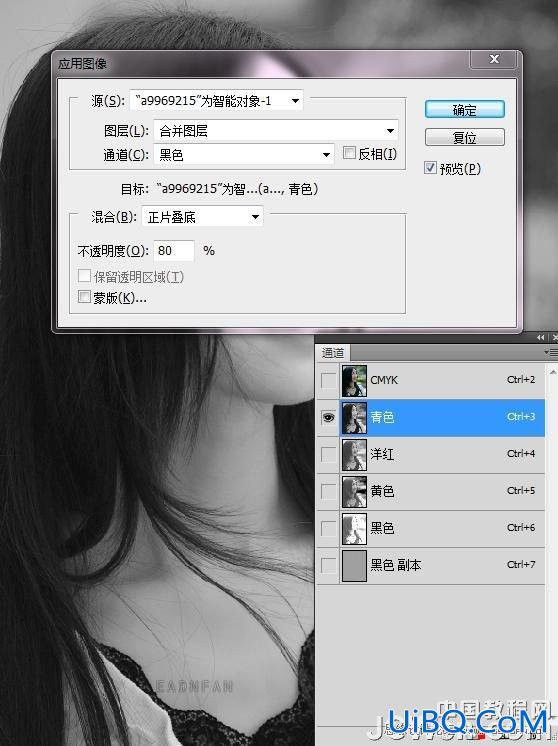Show the 黑色 副本 channel visibility
Viewport: 558px width, 746px height.
(328, 566)
